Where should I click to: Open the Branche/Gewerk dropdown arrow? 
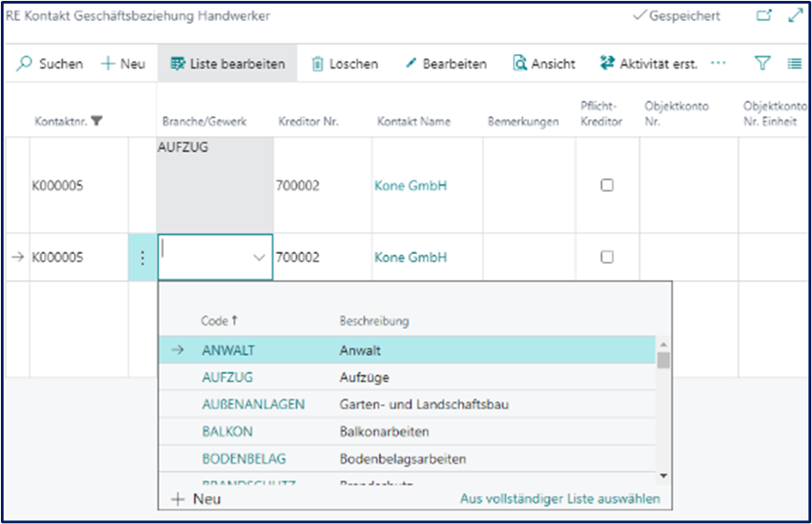click(260, 256)
